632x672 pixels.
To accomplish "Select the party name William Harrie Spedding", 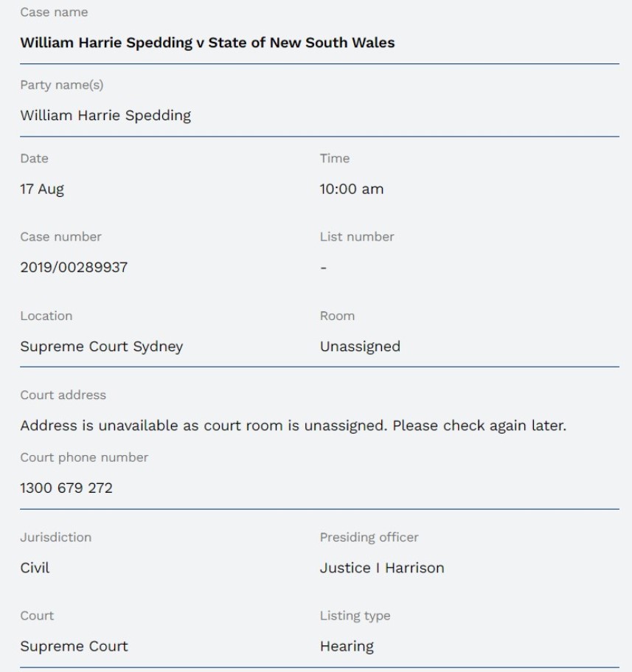I will click(105, 115).
